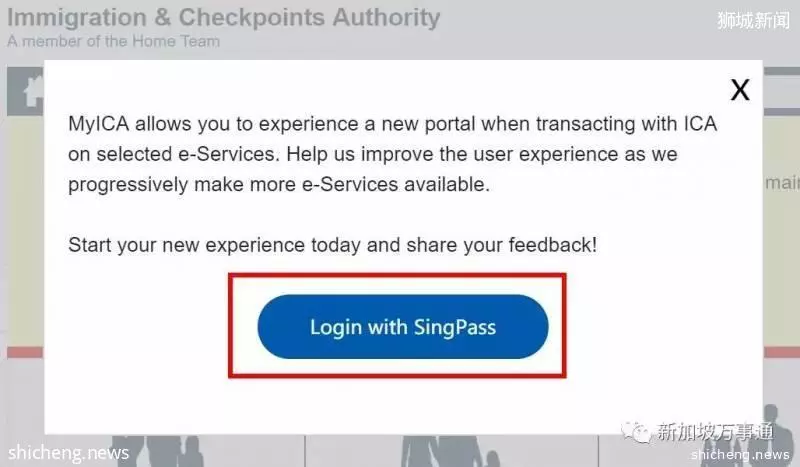This screenshot has width=800, height=467.
Task: Click the 狮城新闻 watermark label
Action: point(753,20)
